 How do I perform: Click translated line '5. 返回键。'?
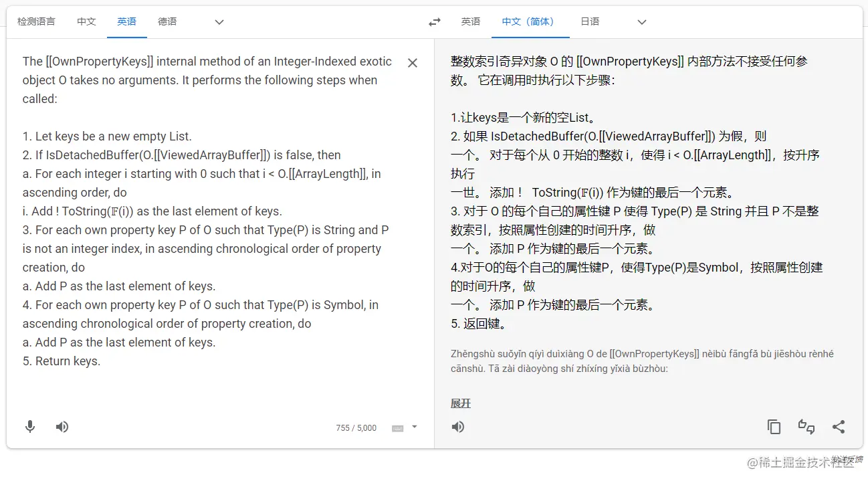point(479,324)
